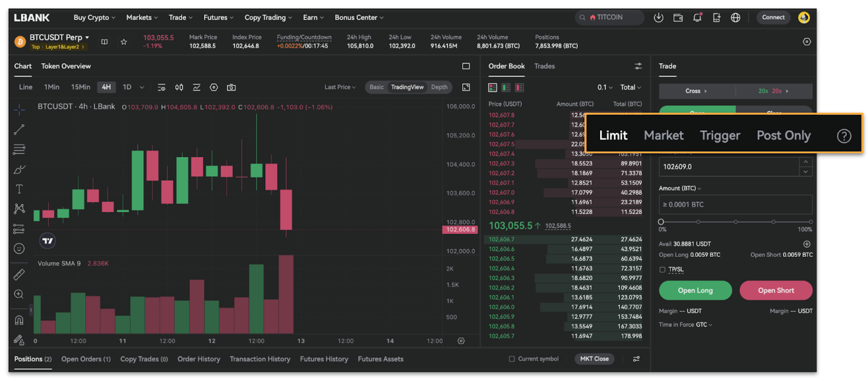Screen dimensions: 868x379
Task: Maximize the chart panel square icon
Action: [466, 66]
